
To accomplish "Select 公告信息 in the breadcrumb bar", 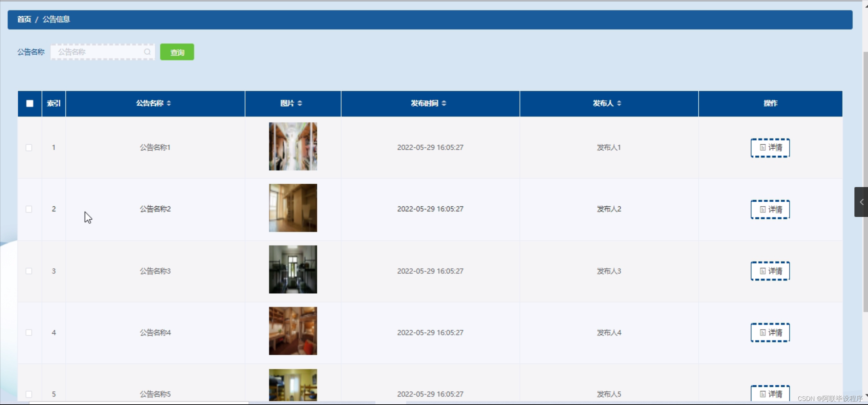I will [x=56, y=19].
